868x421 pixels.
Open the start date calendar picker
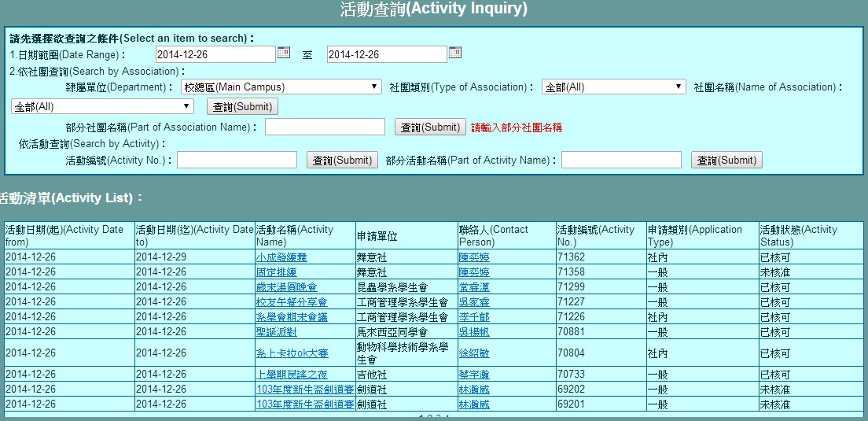[x=284, y=54]
